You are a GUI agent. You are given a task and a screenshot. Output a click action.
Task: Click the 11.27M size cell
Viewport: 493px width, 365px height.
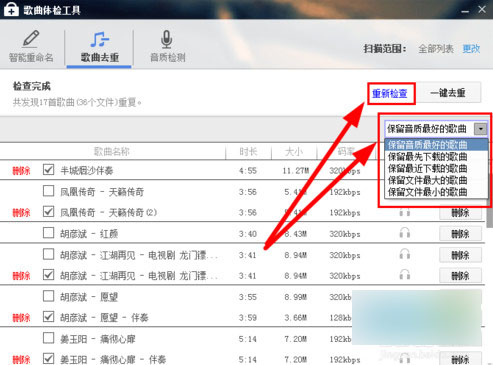point(296,171)
